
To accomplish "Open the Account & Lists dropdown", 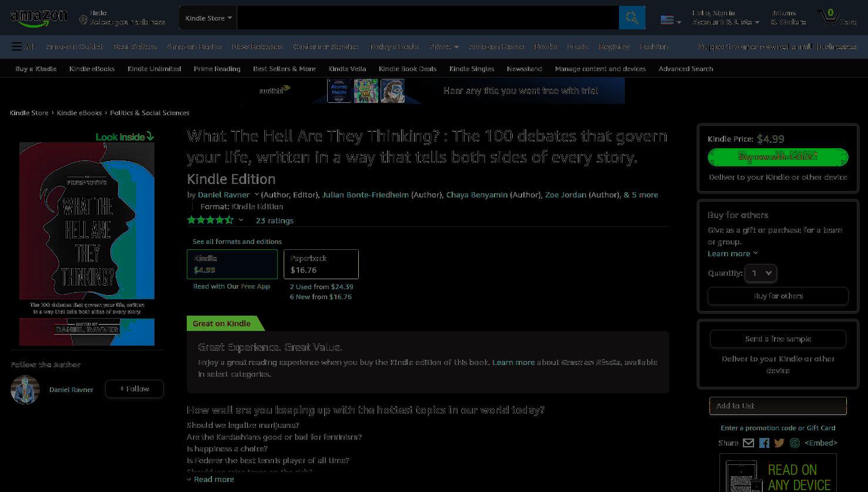I will tap(725, 18).
